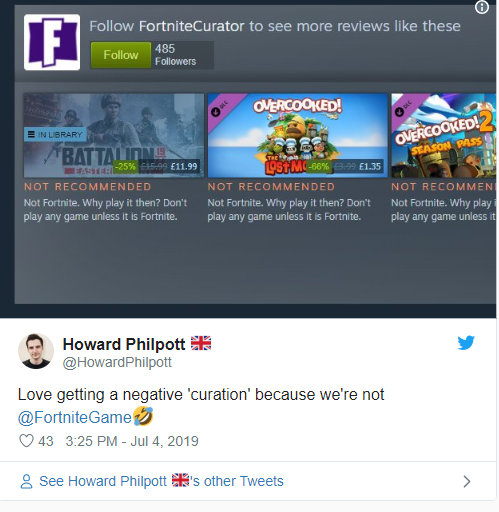Click the Howard Philpott display name
Image resolution: width=499 pixels, height=512 pixels.
[x=124, y=344]
